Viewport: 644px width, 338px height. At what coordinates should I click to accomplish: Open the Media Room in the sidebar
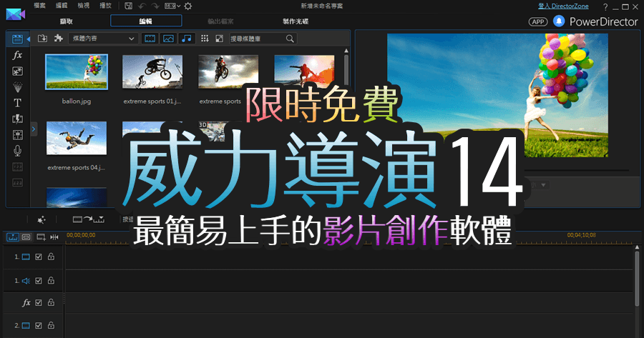coord(17,39)
